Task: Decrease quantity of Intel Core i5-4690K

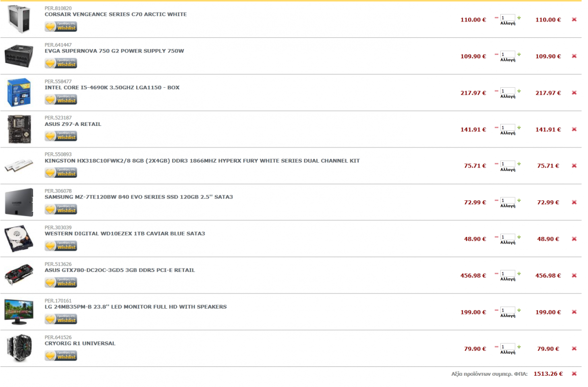Action: pos(496,91)
